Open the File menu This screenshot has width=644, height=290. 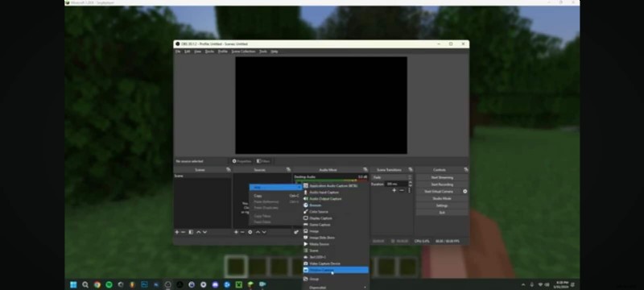pos(178,52)
